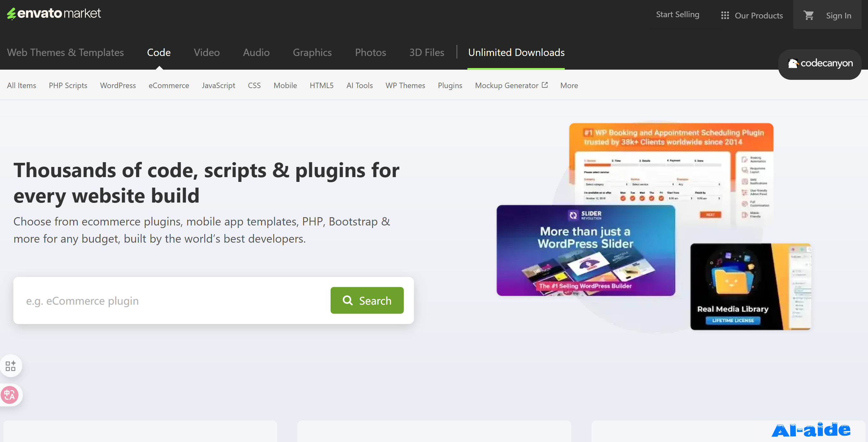Open the shopping cart icon
The width and height of the screenshot is (868, 442).
(x=808, y=15)
